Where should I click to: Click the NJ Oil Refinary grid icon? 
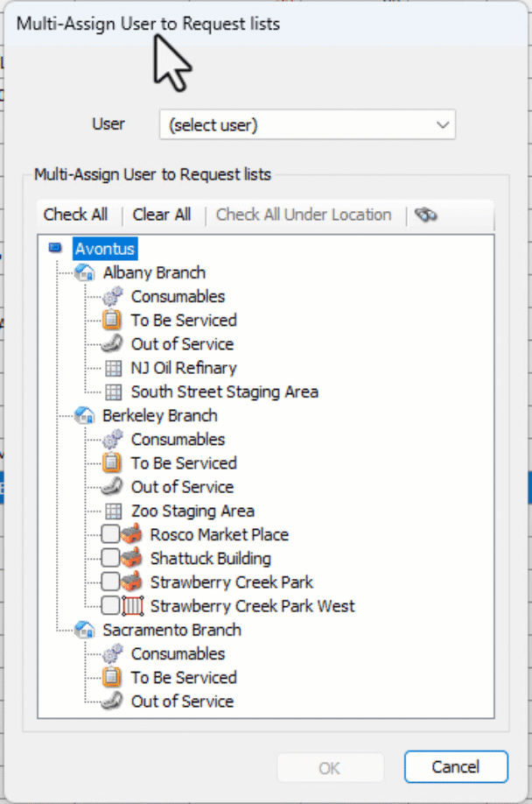111,368
